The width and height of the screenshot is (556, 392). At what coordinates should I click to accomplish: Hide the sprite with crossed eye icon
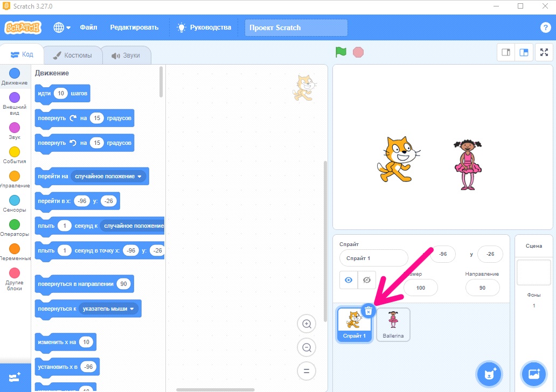(x=367, y=280)
